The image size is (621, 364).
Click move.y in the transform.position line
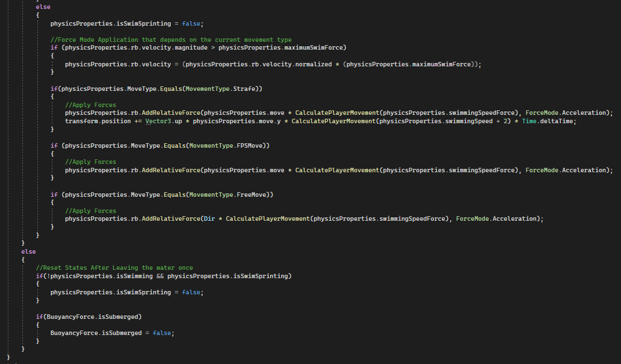[x=269, y=121]
